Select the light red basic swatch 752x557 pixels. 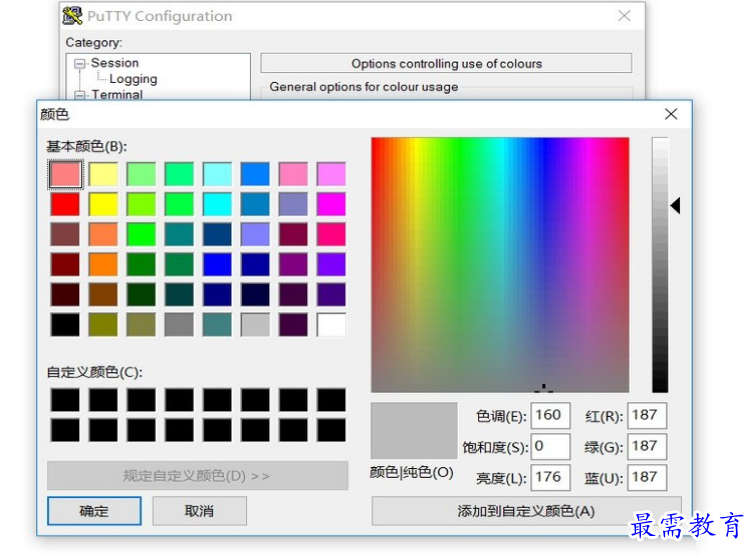(x=65, y=174)
